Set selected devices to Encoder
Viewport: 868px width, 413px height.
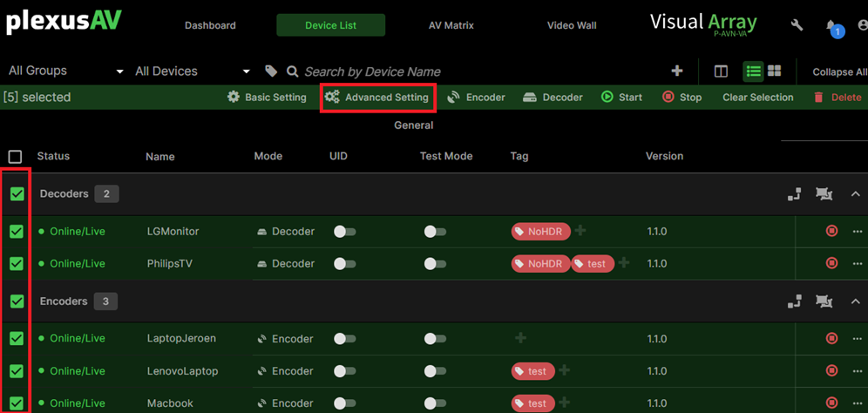point(476,98)
